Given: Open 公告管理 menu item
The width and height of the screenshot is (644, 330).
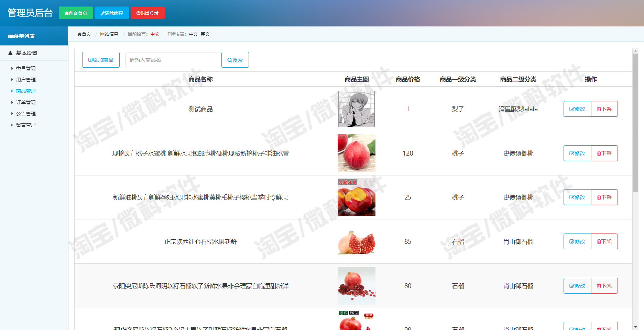Looking at the screenshot, I should [x=26, y=114].
